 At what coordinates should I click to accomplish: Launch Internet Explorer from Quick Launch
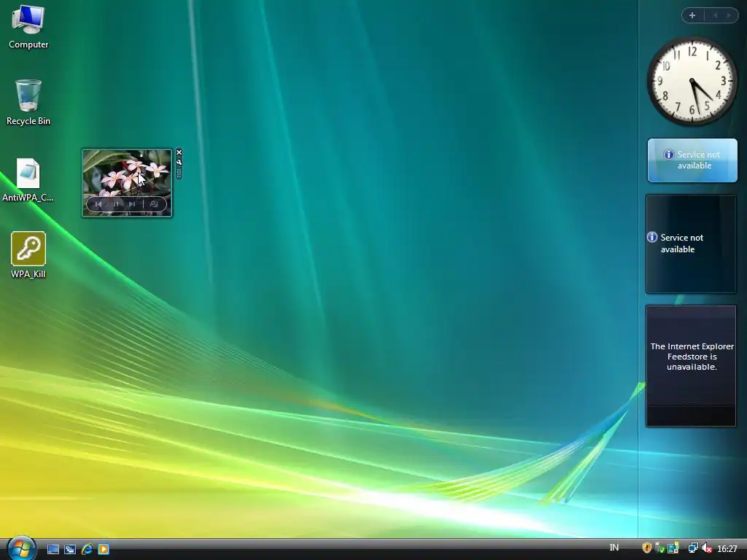pyautogui.click(x=87, y=549)
